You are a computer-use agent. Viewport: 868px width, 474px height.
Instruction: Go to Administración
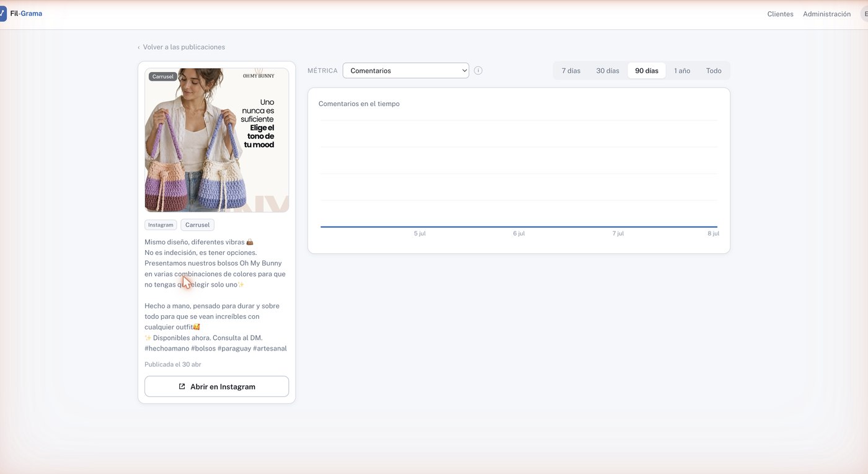tap(826, 14)
